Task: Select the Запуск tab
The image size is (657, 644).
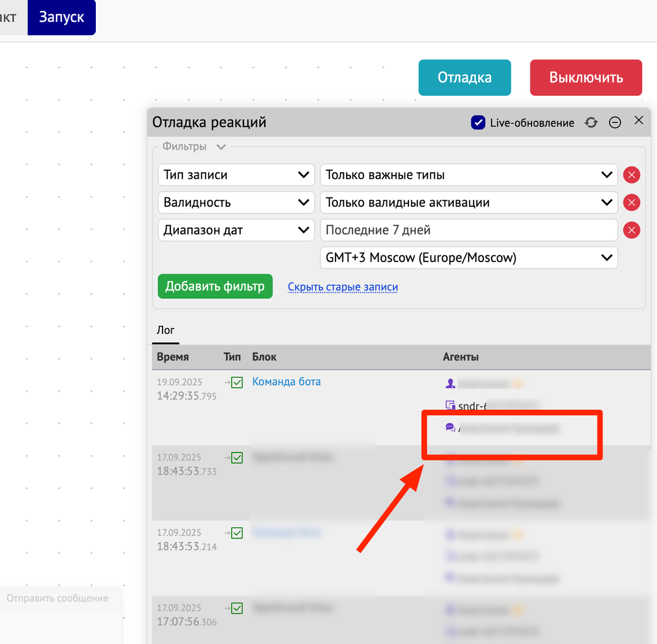Action: click(61, 18)
